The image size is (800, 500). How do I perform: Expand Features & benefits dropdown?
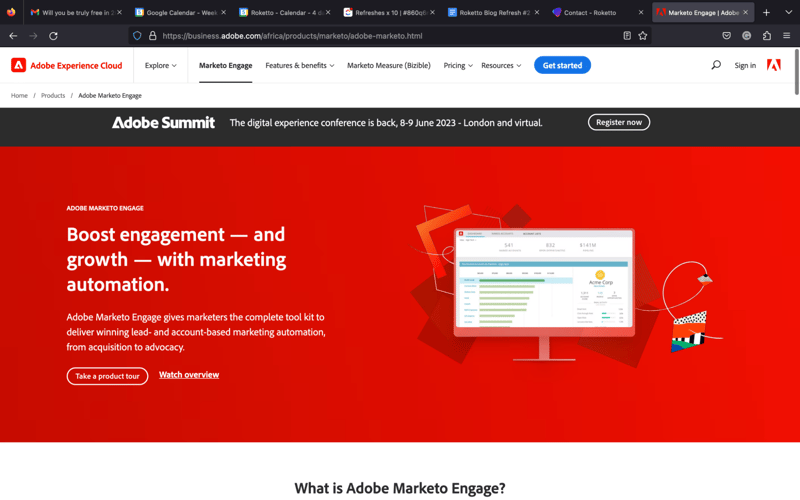(x=300, y=65)
